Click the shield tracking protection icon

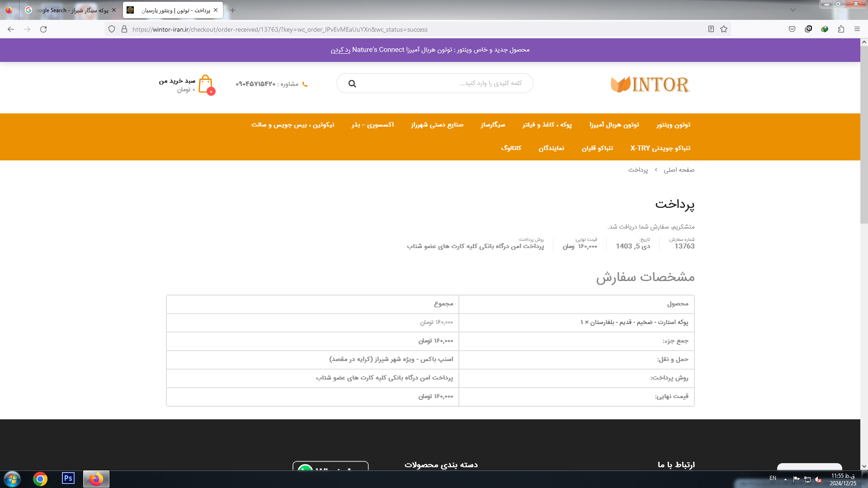(112, 29)
